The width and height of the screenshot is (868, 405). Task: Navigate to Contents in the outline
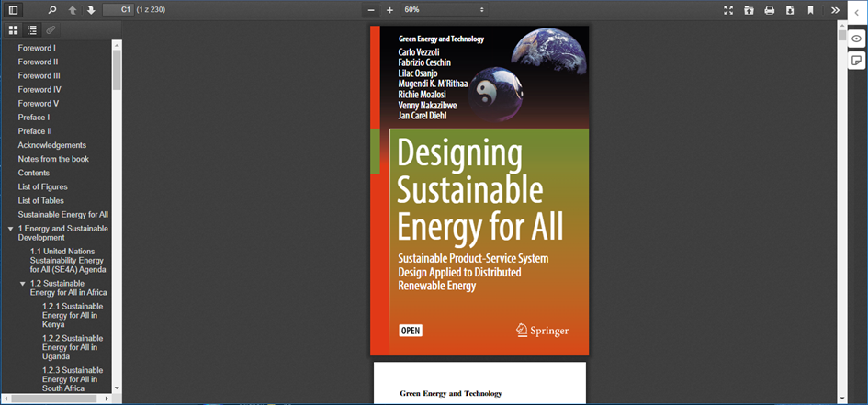point(34,173)
